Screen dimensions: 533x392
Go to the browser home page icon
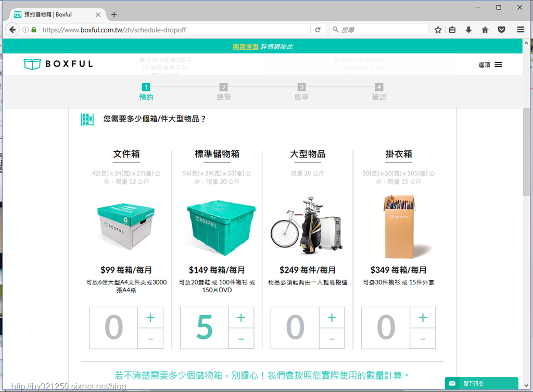coord(485,30)
